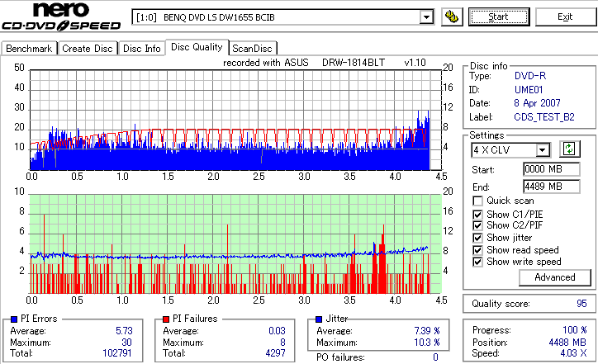
Task: Click Jitter maximum 10.3 %
Action: click(x=427, y=343)
